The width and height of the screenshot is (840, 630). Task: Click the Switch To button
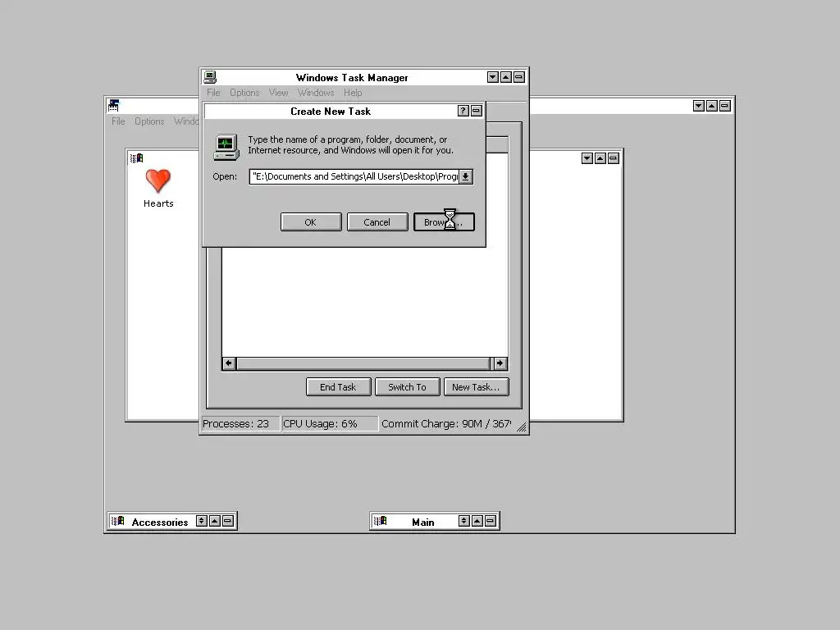[x=407, y=387]
